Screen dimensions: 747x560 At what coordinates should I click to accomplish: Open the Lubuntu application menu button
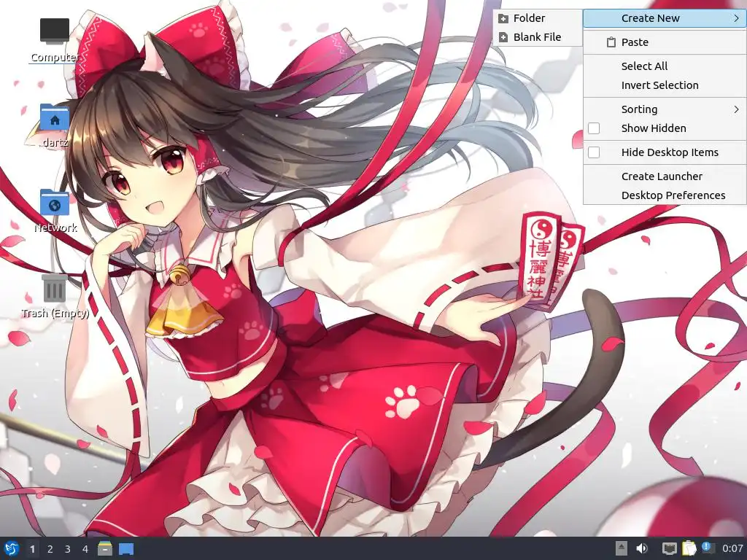point(12,548)
